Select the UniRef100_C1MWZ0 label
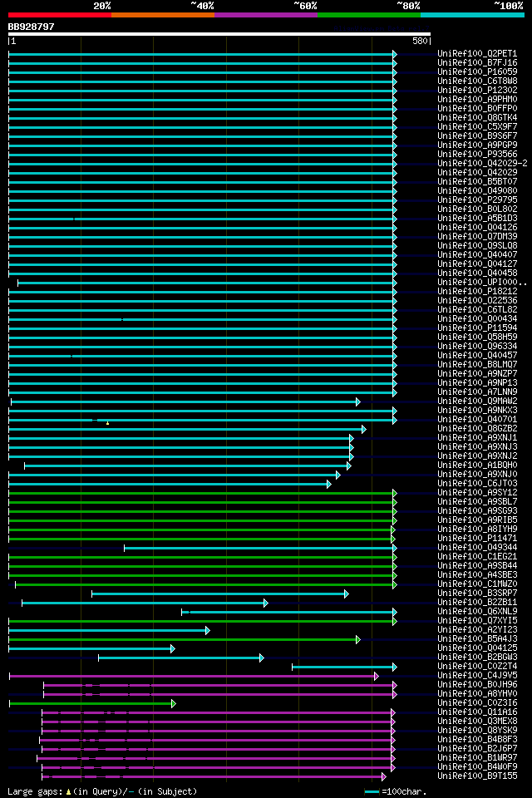The width and height of the screenshot is (532, 798). [x=477, y=584]
